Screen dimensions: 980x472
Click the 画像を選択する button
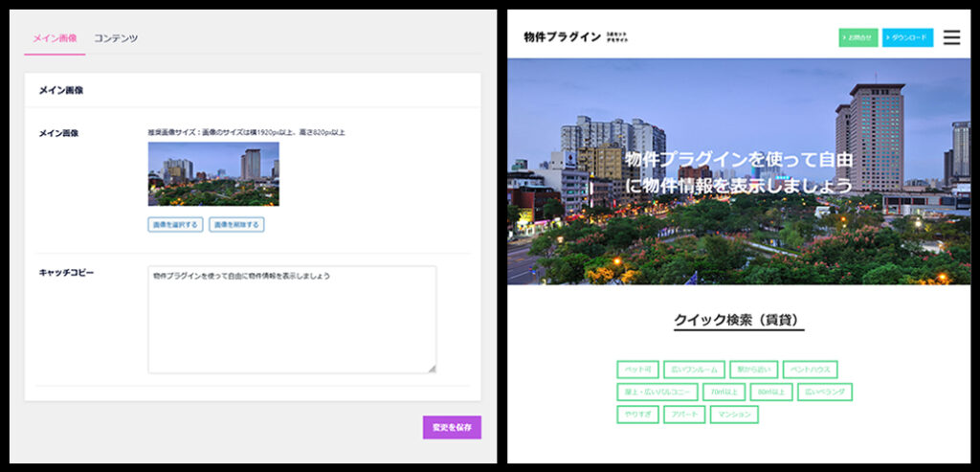(x=175, y=225)
